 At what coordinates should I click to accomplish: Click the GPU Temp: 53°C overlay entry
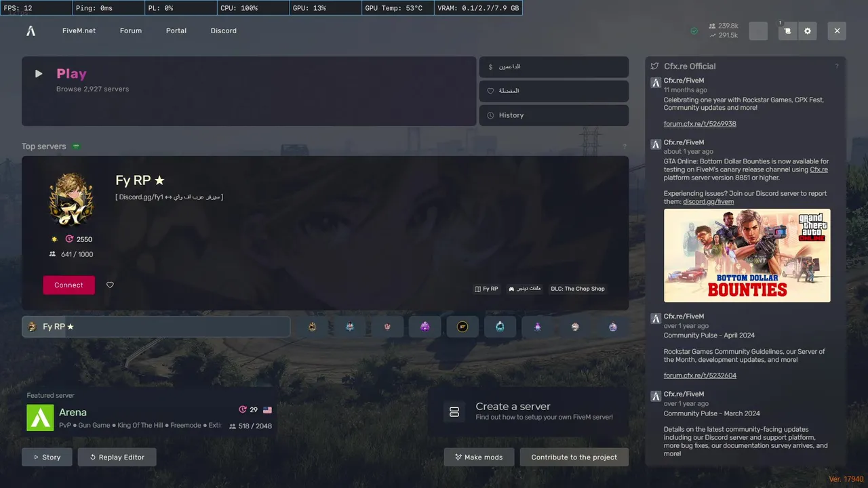pos(397,8)
